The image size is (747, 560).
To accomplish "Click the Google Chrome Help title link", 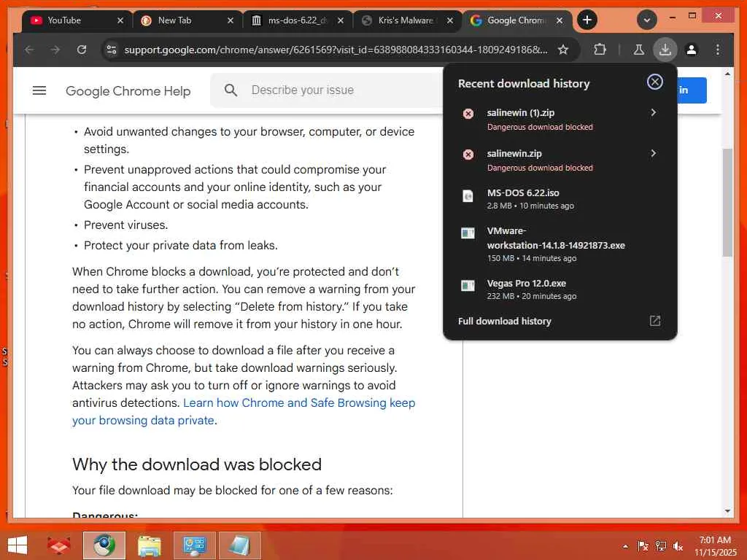I will [x=128, y=90].
